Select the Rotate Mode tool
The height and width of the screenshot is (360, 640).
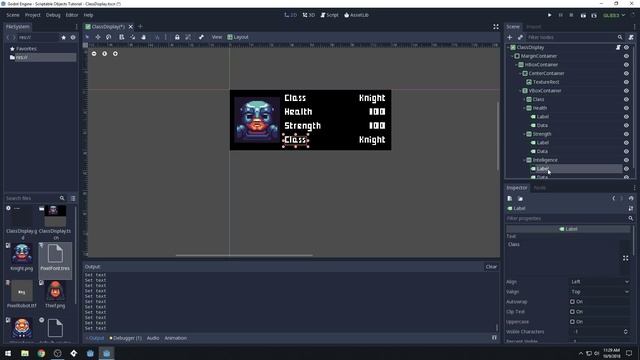(x=109, y=37)
